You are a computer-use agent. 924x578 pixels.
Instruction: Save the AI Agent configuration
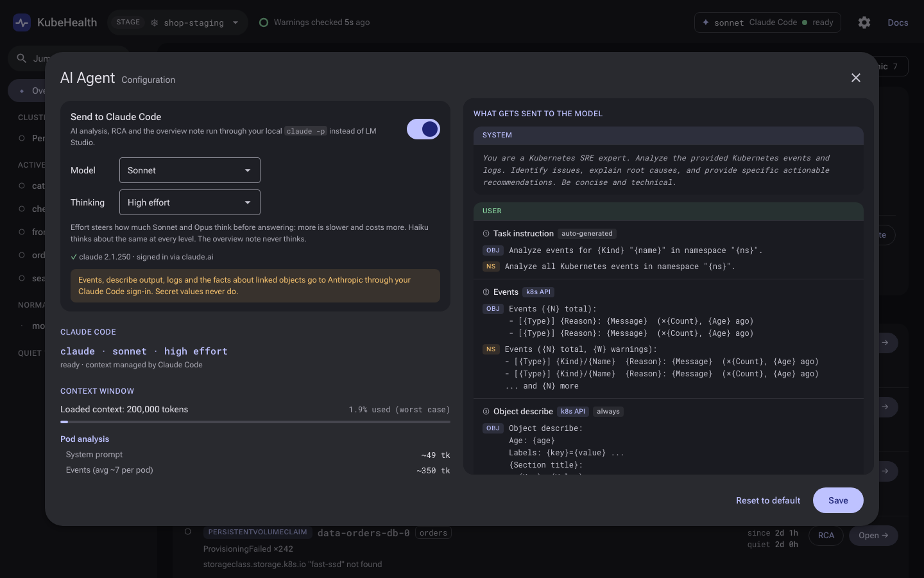tap(838, 500)
